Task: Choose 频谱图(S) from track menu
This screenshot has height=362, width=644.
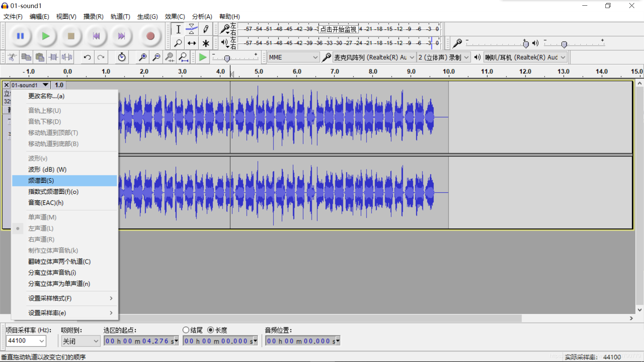Action: (x=41, y=181)
